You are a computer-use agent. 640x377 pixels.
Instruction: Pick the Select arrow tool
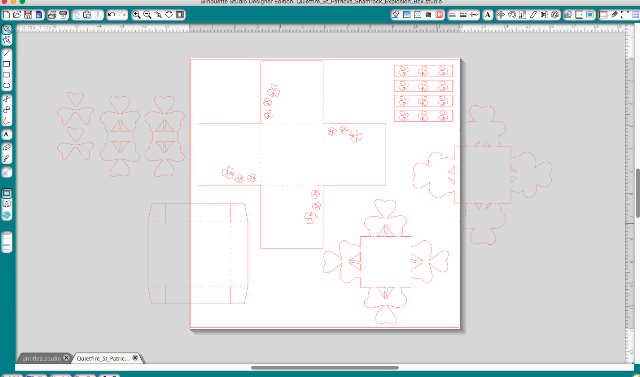coord(7,29)
